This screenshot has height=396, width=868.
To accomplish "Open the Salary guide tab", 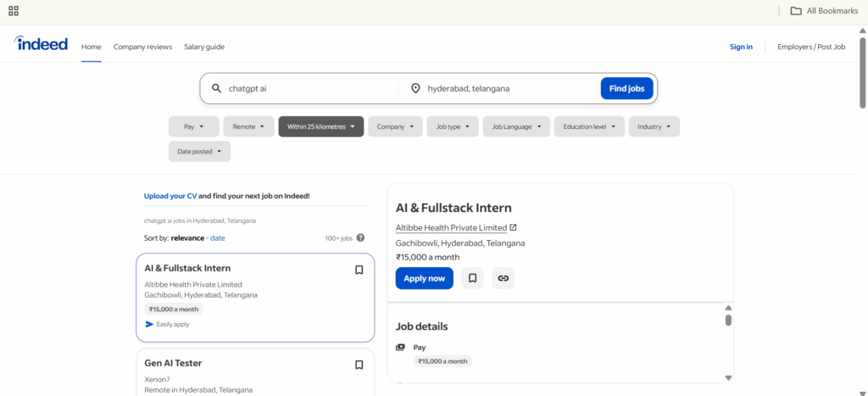I will (x=204, y=47).
